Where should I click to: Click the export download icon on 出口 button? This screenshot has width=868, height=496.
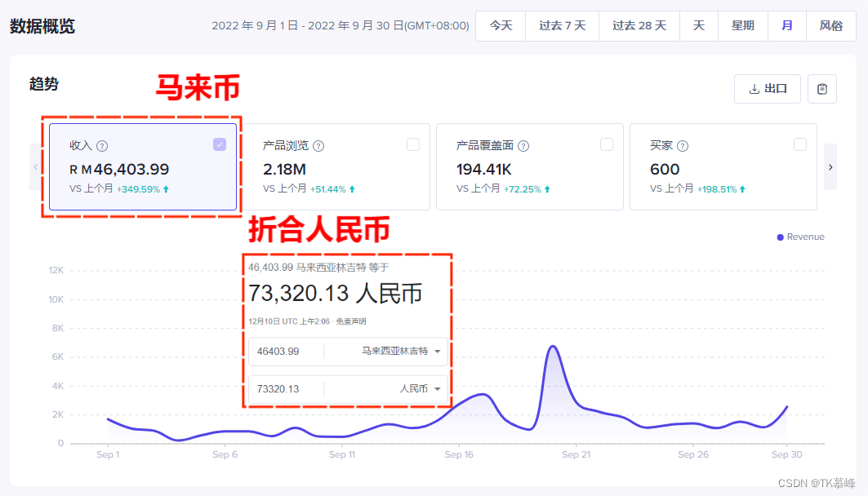[755, 88]
